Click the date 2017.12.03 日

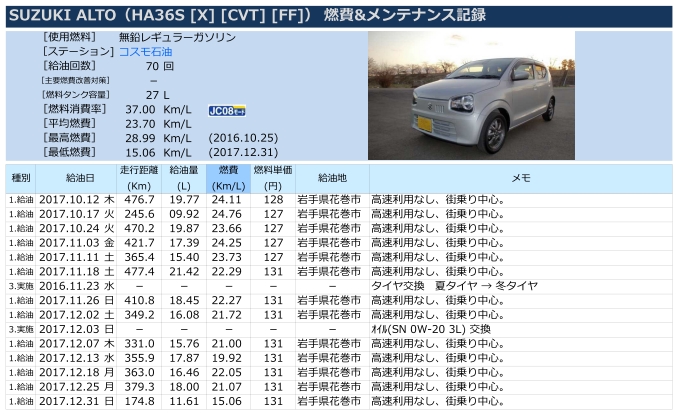tap(77, 329)
